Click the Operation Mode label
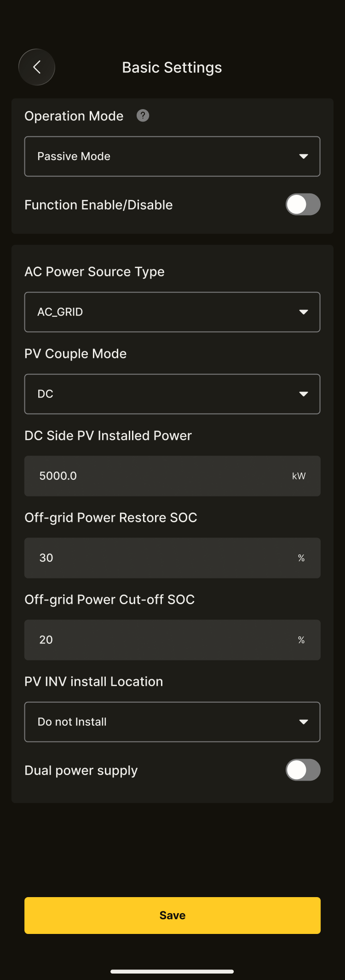 74,116
